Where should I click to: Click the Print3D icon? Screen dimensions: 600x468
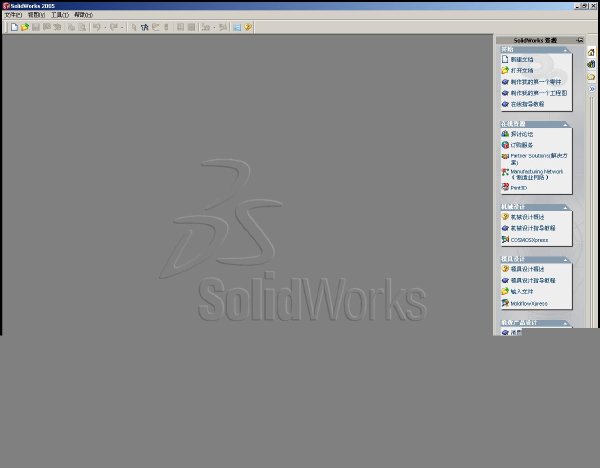pyautogui.click(x=505, y=187)
